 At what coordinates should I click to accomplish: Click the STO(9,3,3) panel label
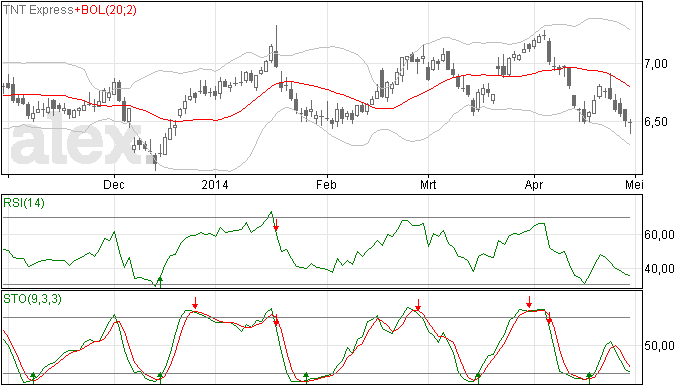[x=32, y=299]
